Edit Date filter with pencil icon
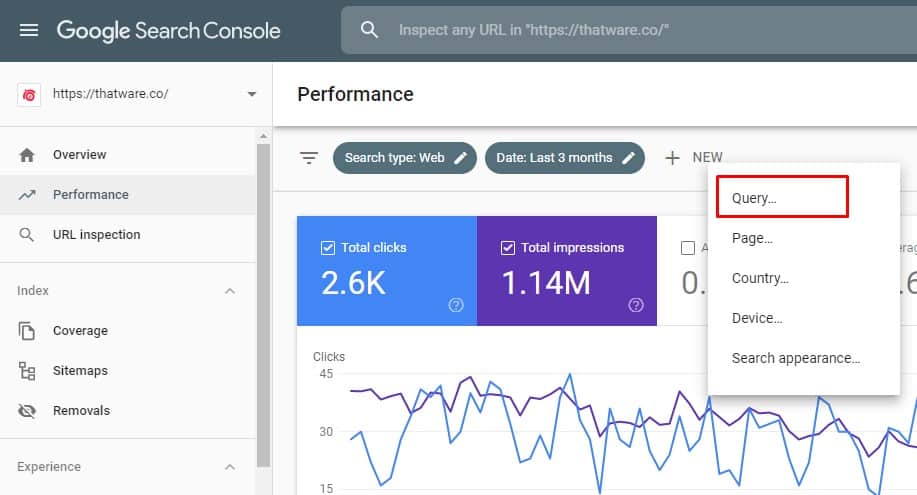Image resolution: width=917 pixels, height=495 pixels. coord(629,158)
